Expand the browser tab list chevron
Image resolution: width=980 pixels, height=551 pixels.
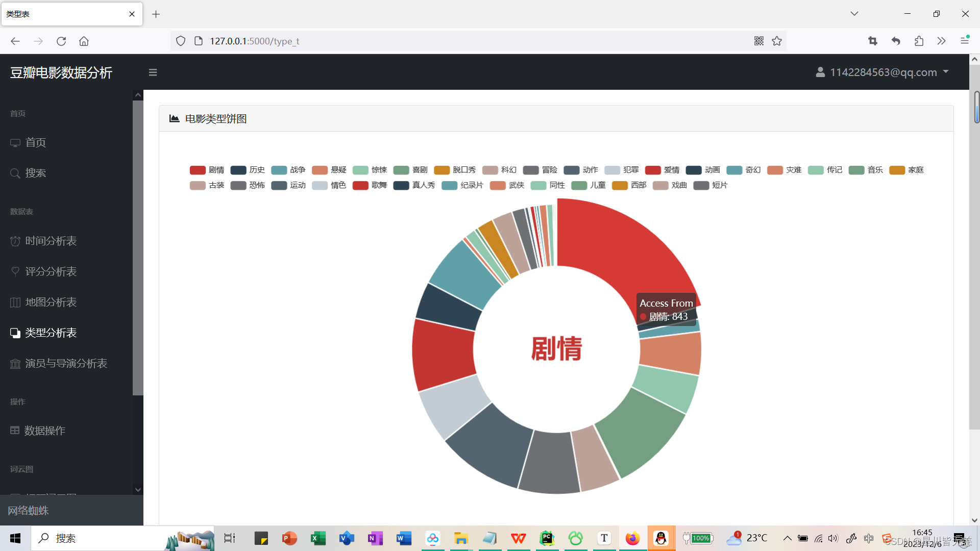854,13
